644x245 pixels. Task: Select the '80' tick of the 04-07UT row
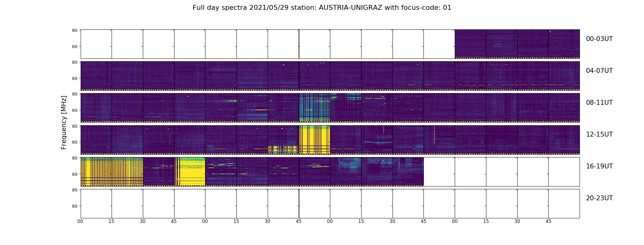[x=75, y=62]
